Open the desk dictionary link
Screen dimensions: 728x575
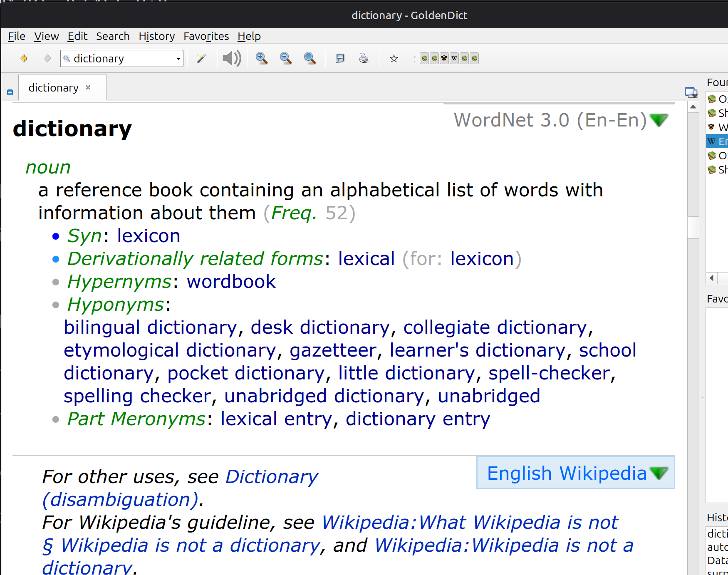[x=320, y=327]
